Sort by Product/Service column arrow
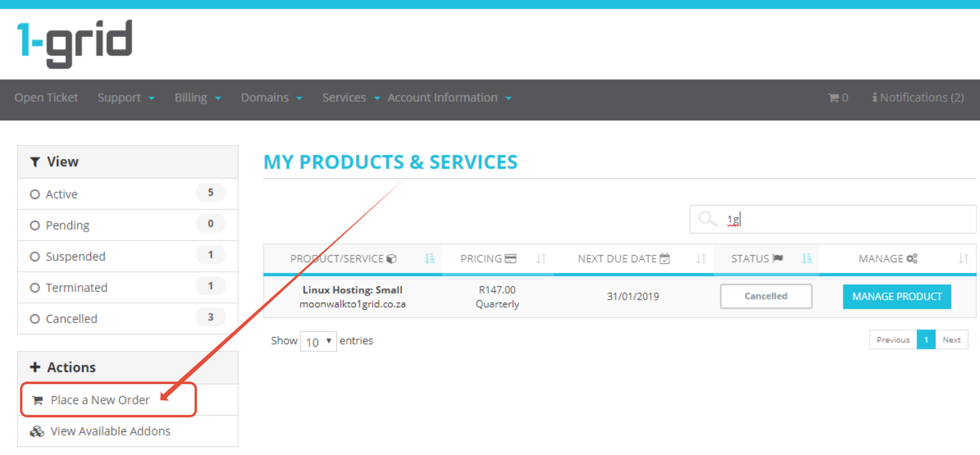The width and height of the screenshot is (980, 455). tap(430, 259)
